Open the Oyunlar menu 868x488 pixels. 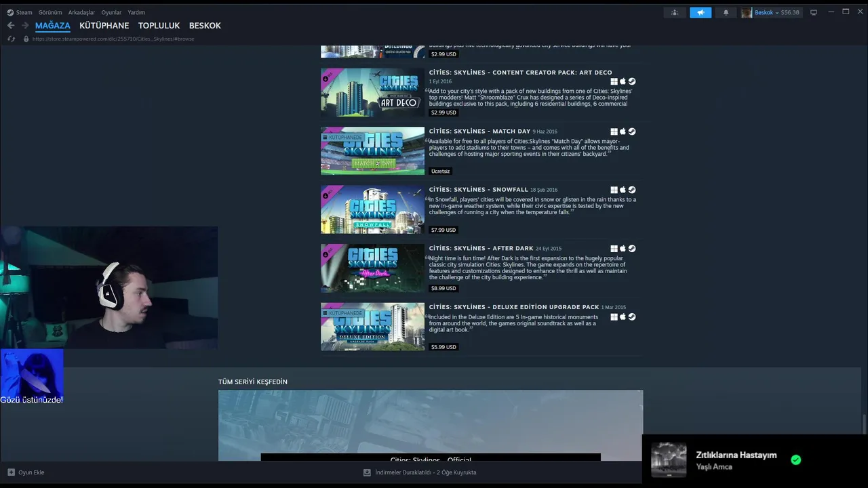click(111, 12)
